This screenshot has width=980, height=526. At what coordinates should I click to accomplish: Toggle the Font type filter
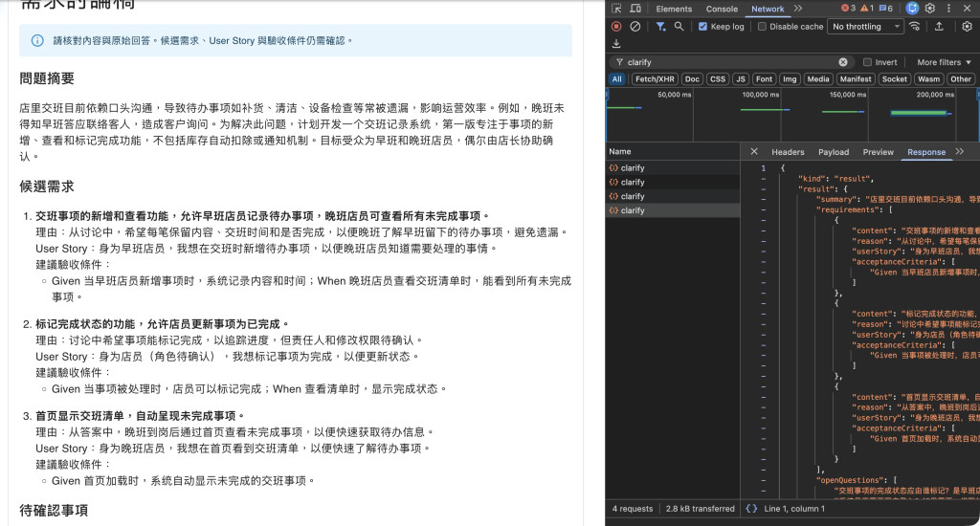point(764,78)
